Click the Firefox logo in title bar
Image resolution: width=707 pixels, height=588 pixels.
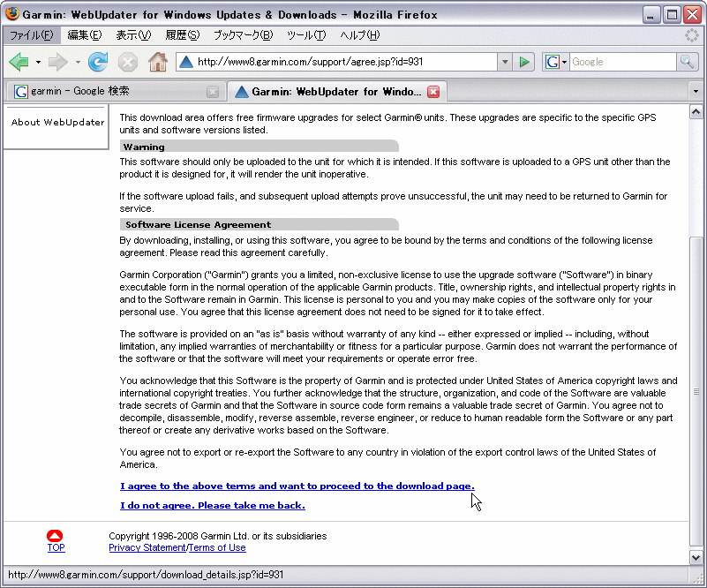point(12,14)
